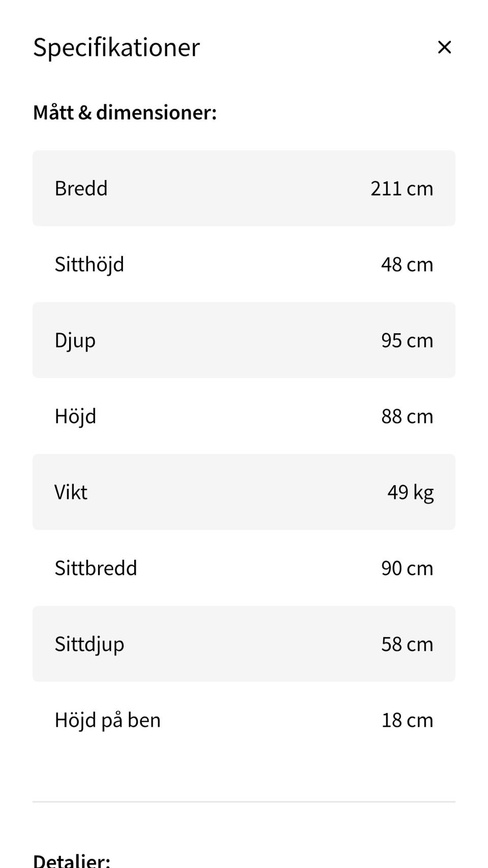This screenshot has width=488, height=868.
Task: Select the 49 kg weight value
Action: click(x=410, y=492)
